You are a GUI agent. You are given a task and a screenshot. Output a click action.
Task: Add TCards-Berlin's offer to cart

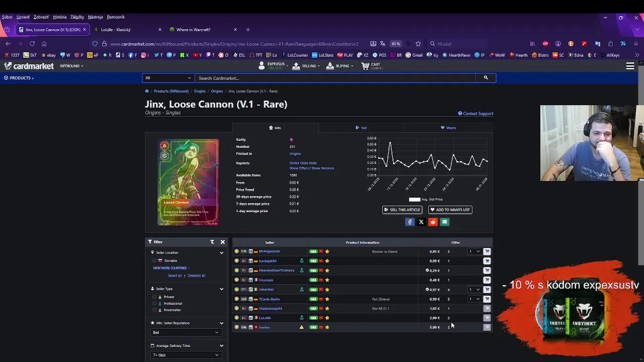tap(487, 299)
